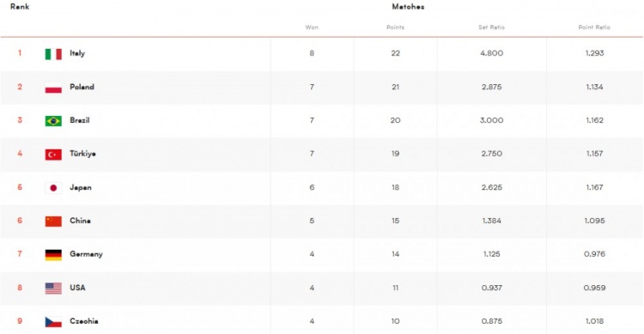Click the Türkiye flag icon
644x334 pixels.
click(x=53, y=155)
